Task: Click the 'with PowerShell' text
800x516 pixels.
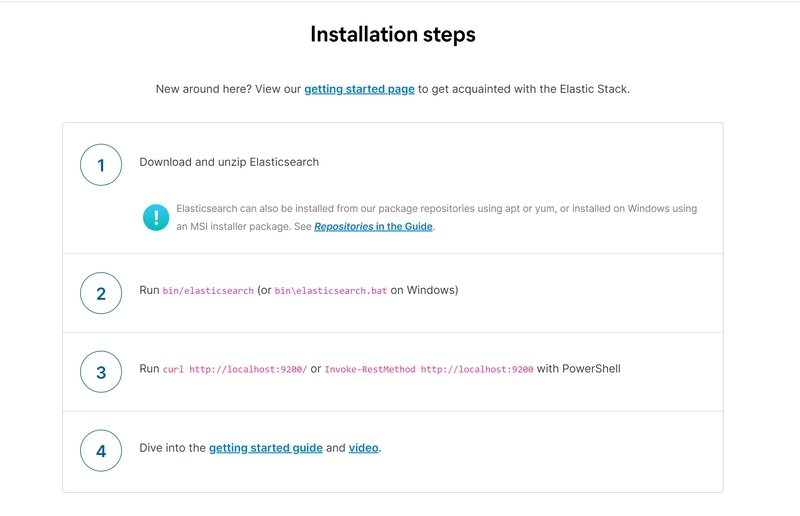Action: [x=579, y=368]
